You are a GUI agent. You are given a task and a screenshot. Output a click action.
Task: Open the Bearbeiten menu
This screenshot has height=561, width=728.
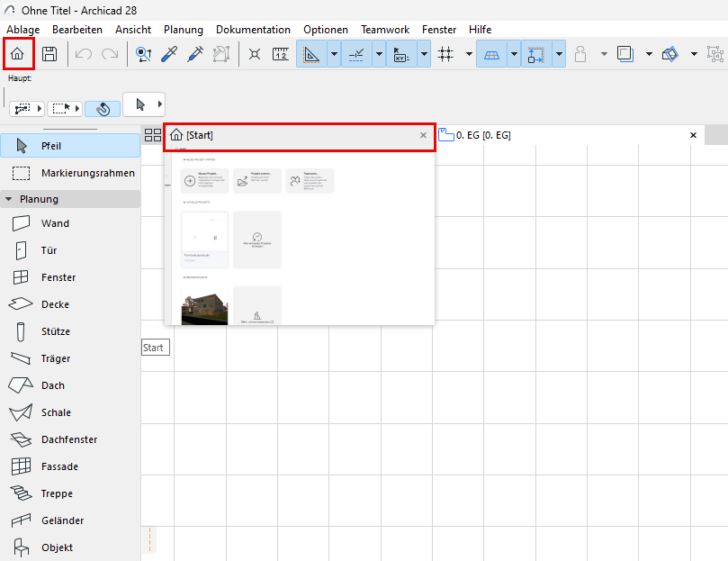tap(77, 30)
